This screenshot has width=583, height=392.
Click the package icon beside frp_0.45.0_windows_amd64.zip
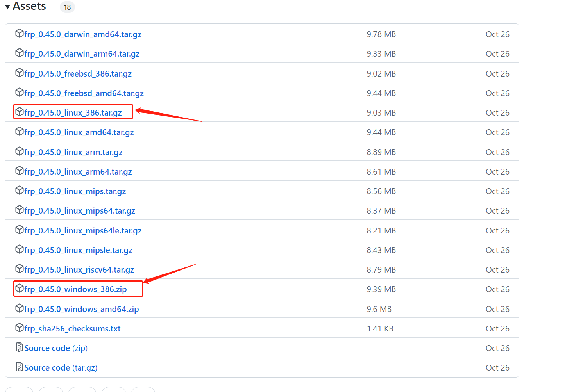(20, 308)
